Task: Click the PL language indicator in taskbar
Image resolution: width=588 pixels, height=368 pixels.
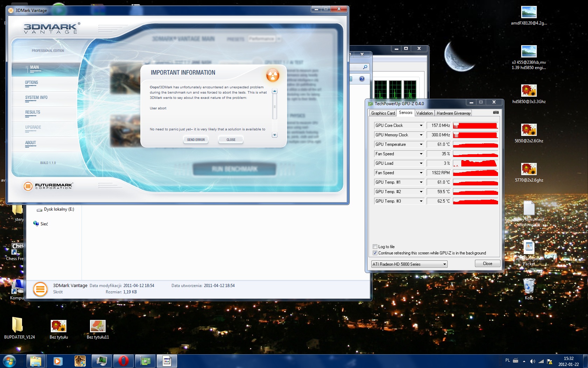Action: (507, 360)
